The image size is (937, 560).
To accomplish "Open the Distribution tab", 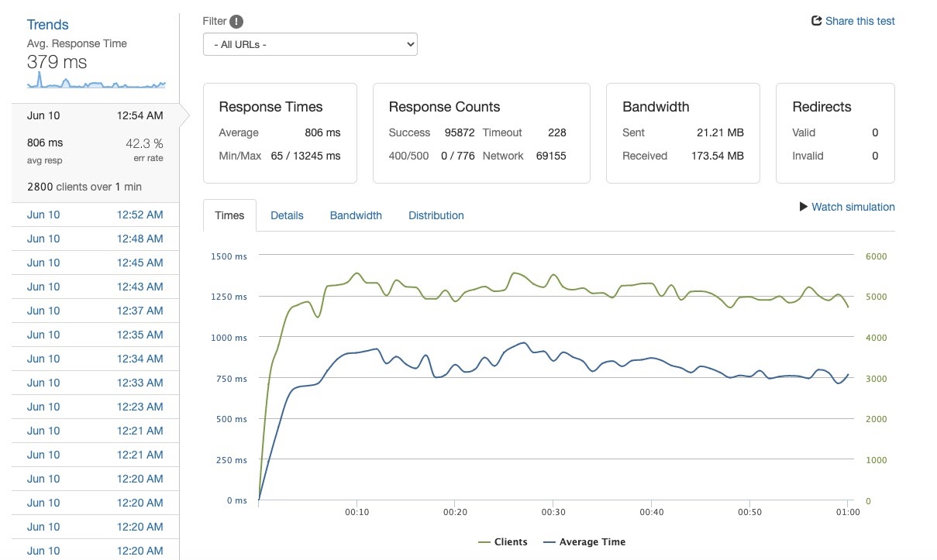I will tap(436, 215).
